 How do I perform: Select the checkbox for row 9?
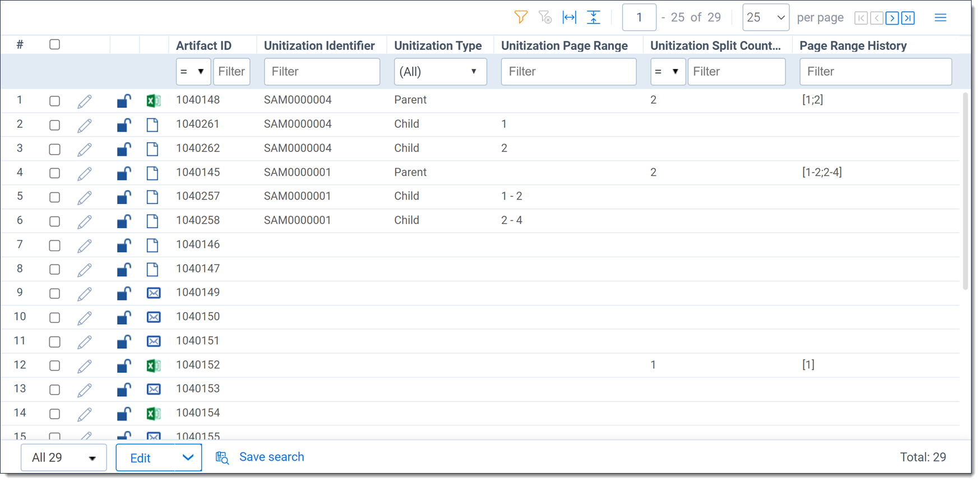[54, 294]
